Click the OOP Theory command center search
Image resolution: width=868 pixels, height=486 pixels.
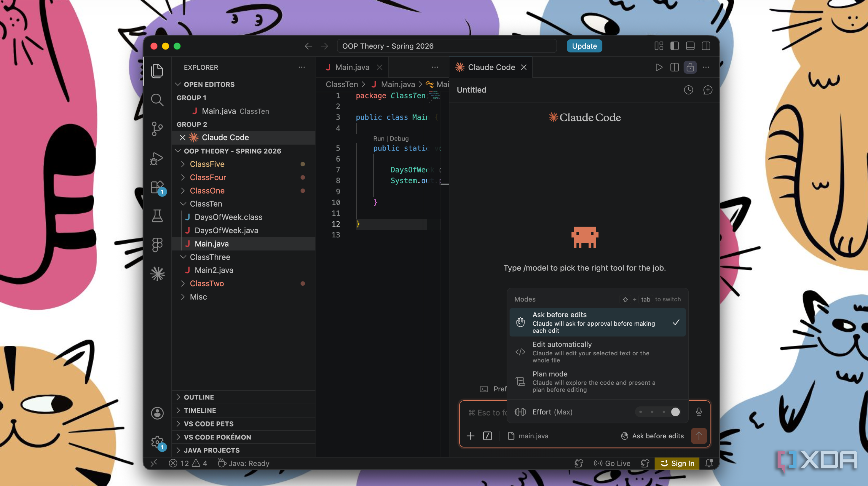pyautogui.click(x=447, y=46)
